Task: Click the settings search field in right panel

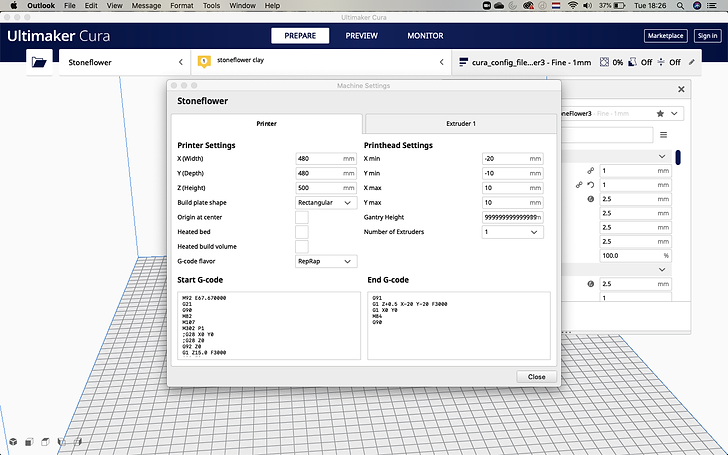Action: coord(606,135)
